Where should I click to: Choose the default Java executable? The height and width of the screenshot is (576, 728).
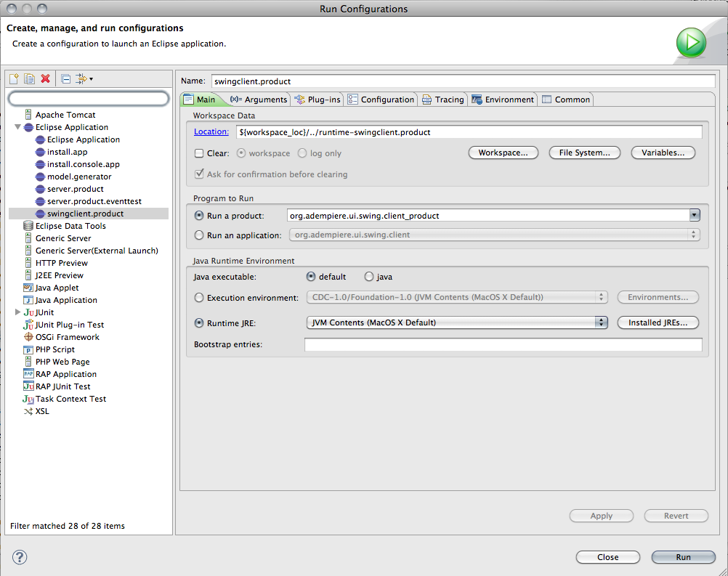click(x=311, y=277)
